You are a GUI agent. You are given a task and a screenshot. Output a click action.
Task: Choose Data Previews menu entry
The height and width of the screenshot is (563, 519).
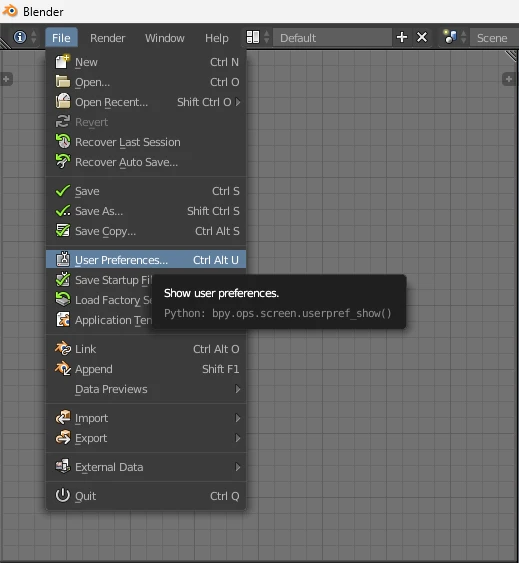146,389
